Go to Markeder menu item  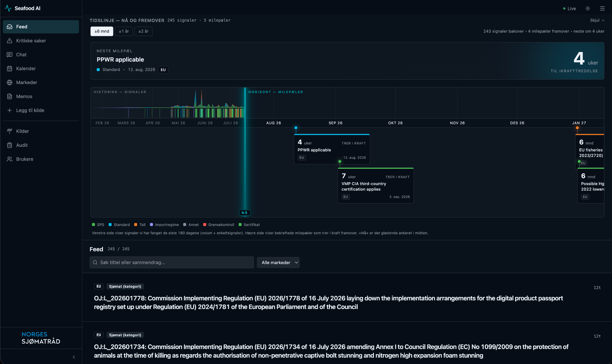click(41, 82)
